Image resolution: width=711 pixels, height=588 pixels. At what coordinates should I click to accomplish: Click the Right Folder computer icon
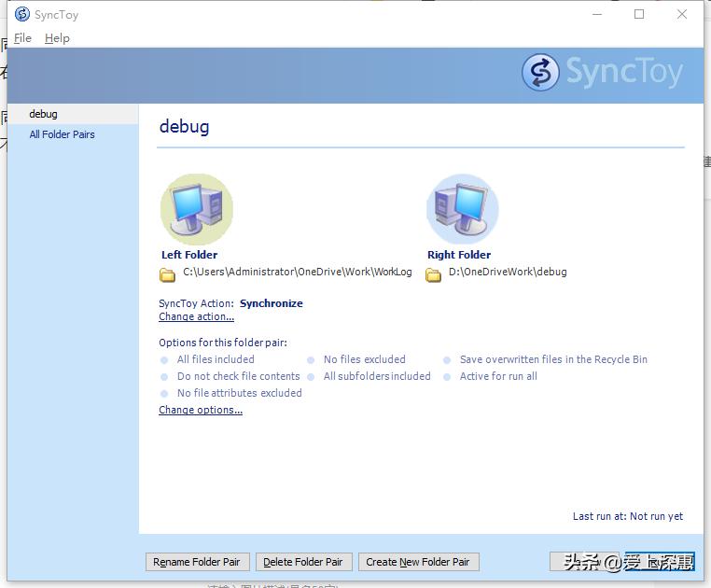pyautogui.click(x=463, y=209)
